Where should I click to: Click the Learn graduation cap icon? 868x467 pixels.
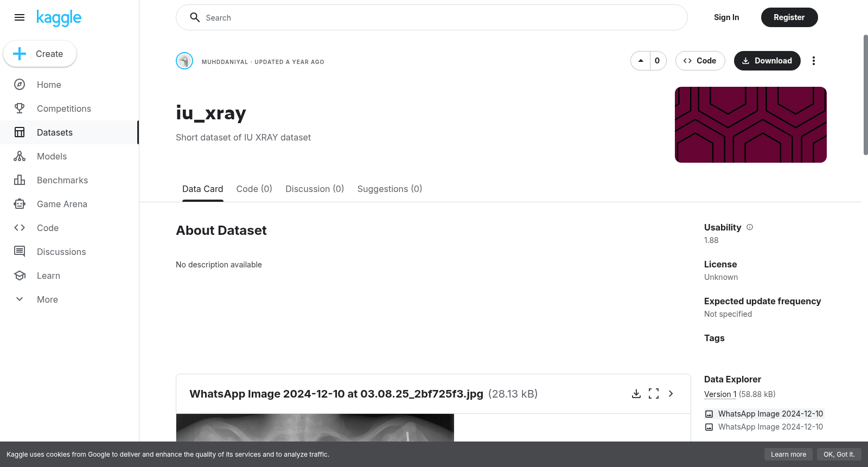coord(20,276)
